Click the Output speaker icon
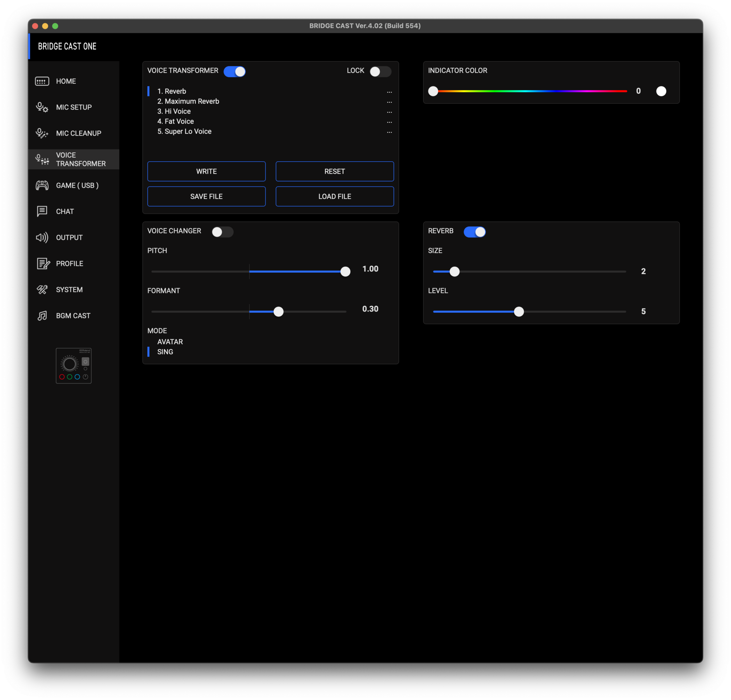The width and height of the screenshot is (731, 700). [42, 237]
